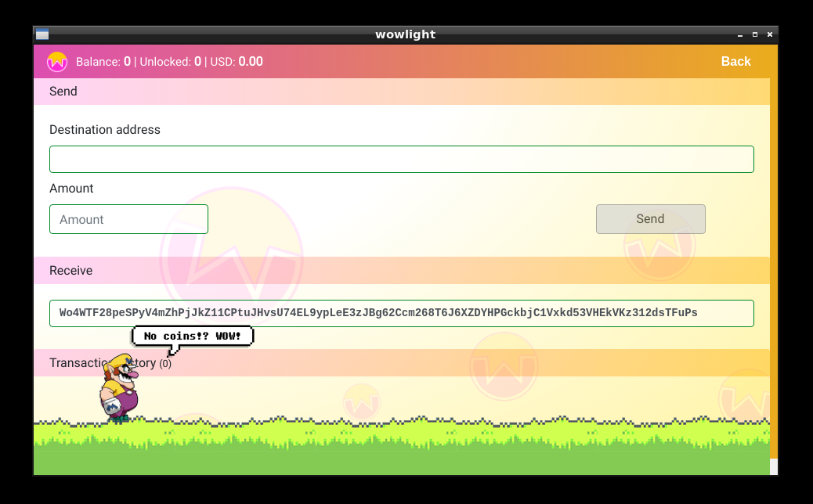Click the 'Destination address' label
The width and height of the screenshot is (813, 504).
pyautogui.click(x=105, y=129)
